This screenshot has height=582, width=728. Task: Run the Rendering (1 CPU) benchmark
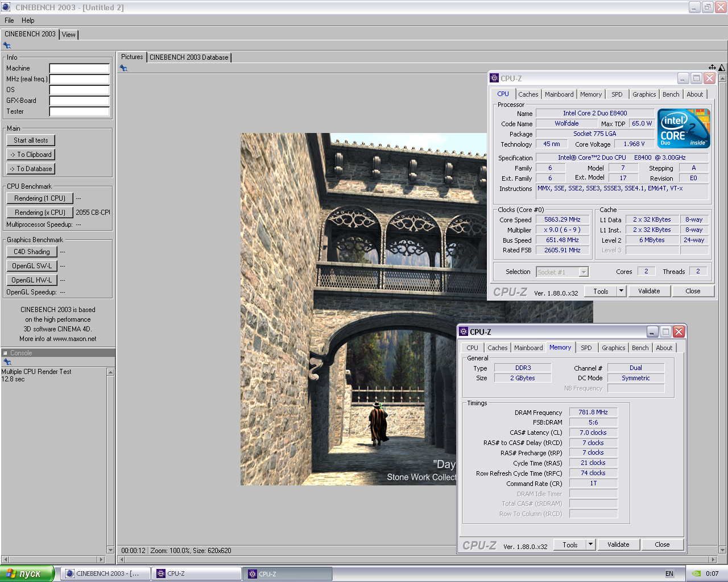[x=40, y=198]
